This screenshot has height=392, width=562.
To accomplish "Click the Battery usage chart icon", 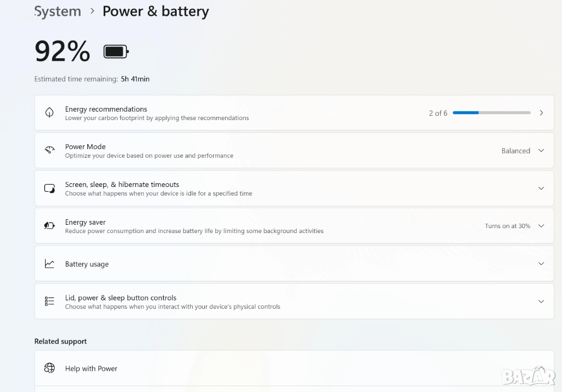I will click(x=49, y=264).
